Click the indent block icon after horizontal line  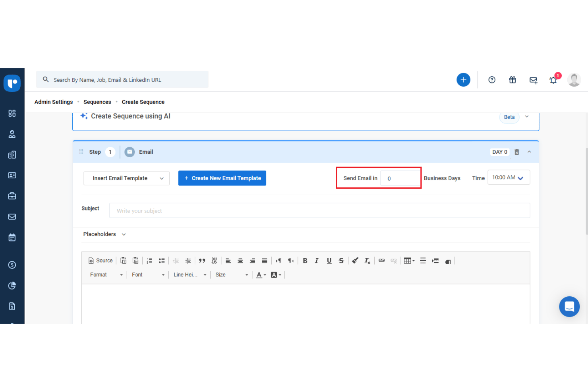pyautogui.click(x=435, y=261)
